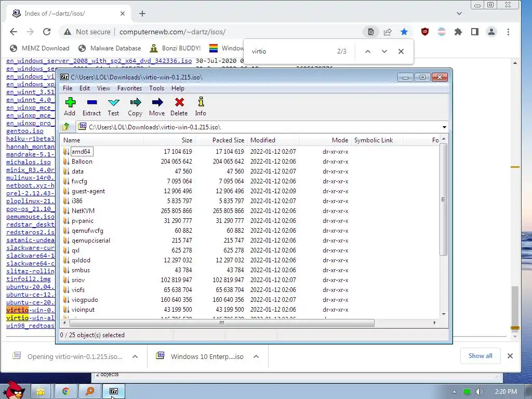Select the pvpanic folder
532x399 pixels.
coord(82,220)
